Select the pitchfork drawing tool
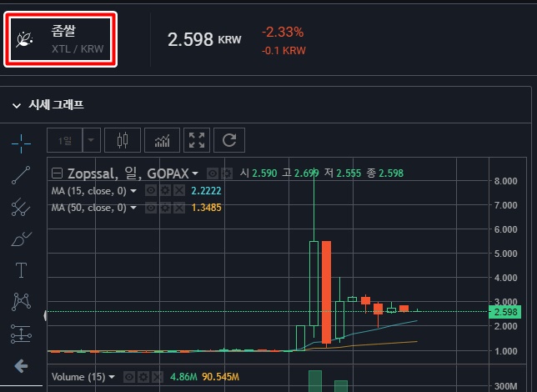 [x=21, y=207]
